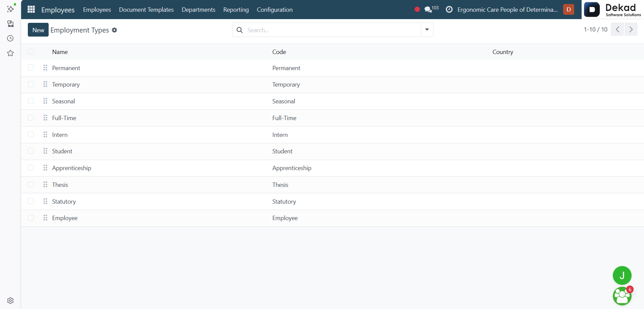Screen dimensions: 644x309
Task: Open user avatar D menu
Action: tap(569, 9)
